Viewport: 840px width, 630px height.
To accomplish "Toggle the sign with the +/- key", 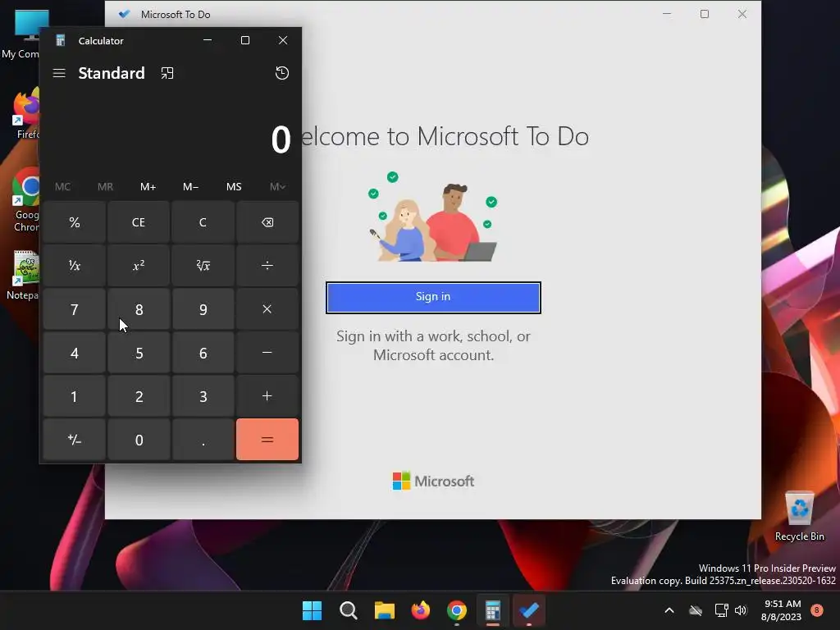I will pos(75,440).
